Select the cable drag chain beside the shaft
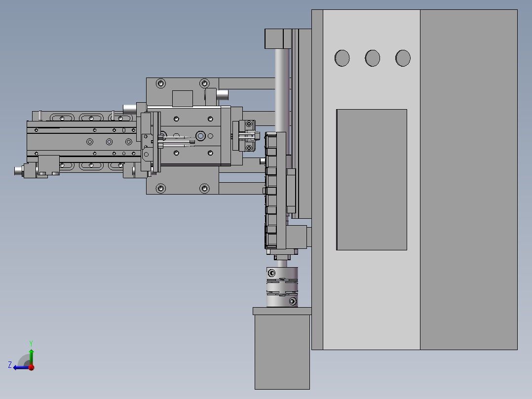The height and width of the screenshot is (399, 532). pos(271,191)
